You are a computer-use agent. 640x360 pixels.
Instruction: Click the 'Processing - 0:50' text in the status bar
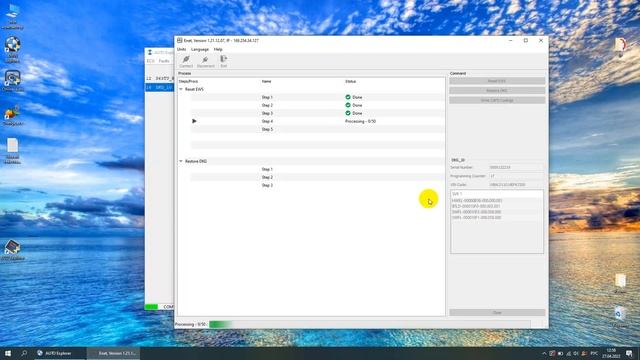(191, 324)
